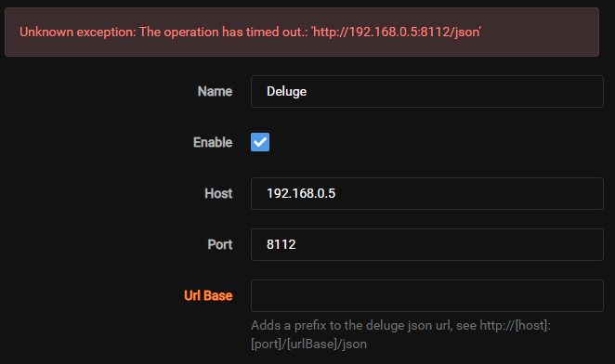This screenshot has width=615, height=364.
Task: Click the '[port]/[urlBase]/json' hint line
Action: [x=308, y=344]
